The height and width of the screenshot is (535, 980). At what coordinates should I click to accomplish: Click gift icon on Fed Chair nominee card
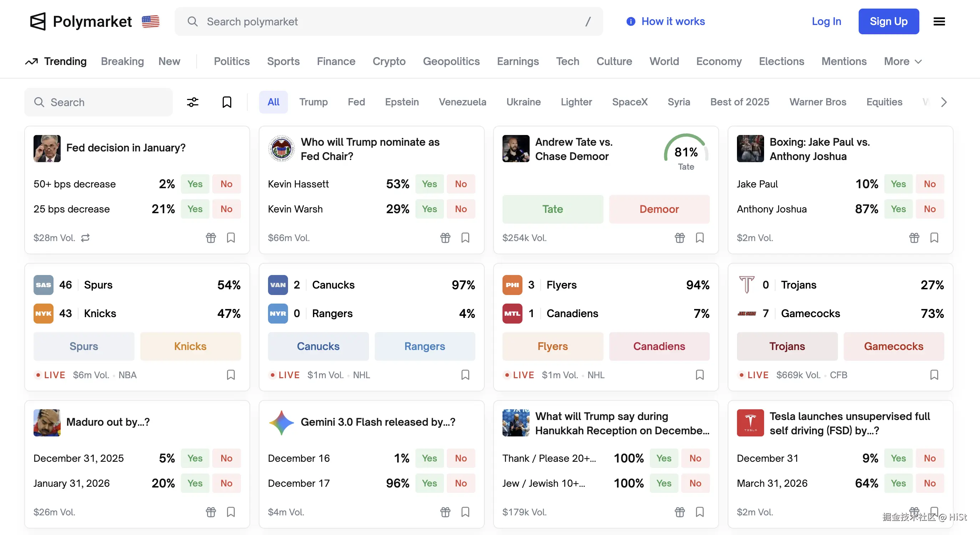click(x=445, y=237)
